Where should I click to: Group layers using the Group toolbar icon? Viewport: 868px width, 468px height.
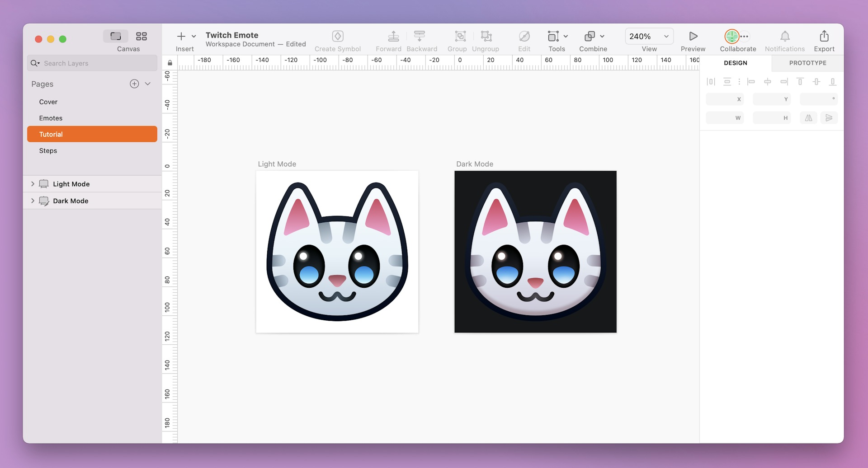pos(458,36)
